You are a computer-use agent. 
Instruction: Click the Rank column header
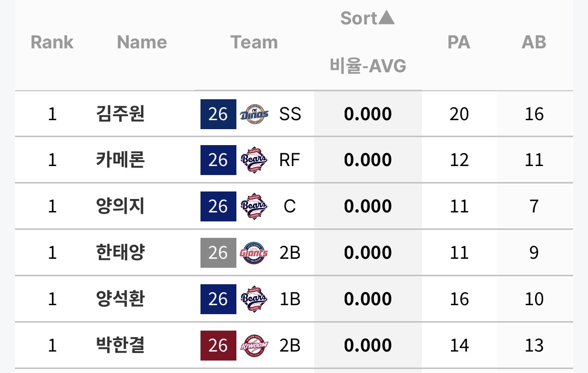tap(52, 42)
